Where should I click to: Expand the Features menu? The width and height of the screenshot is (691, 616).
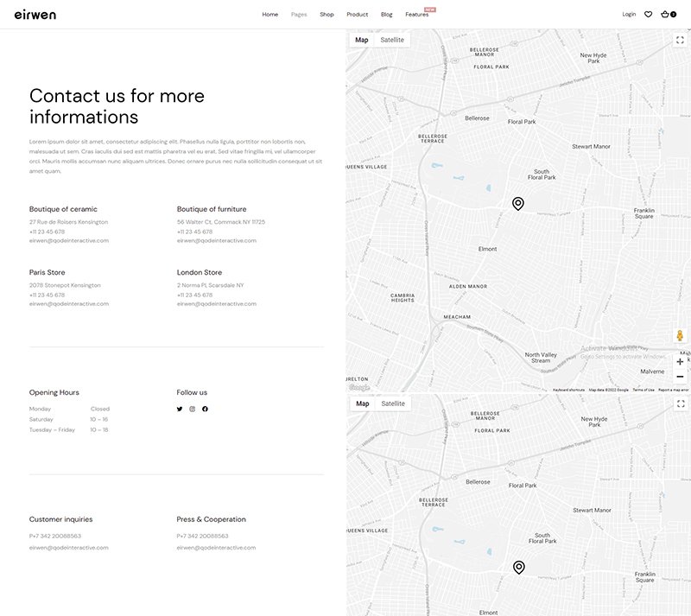[416, 15]
